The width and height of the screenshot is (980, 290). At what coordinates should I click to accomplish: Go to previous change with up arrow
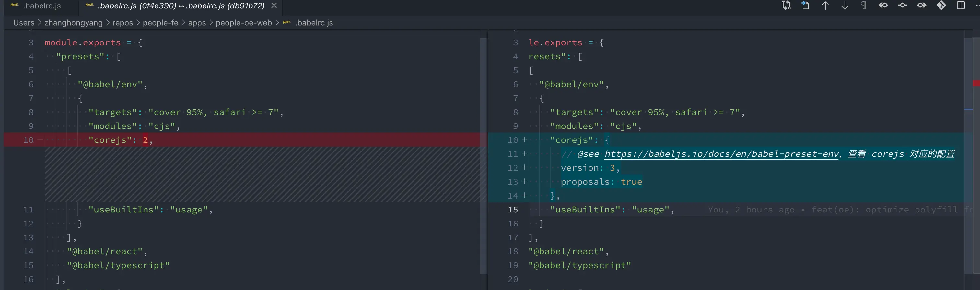coord(825,5)
